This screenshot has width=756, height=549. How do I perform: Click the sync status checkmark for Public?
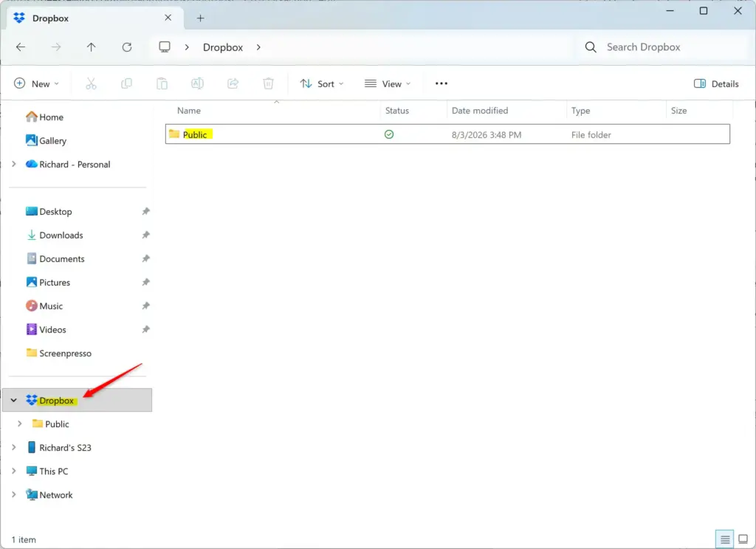(389, 134)
